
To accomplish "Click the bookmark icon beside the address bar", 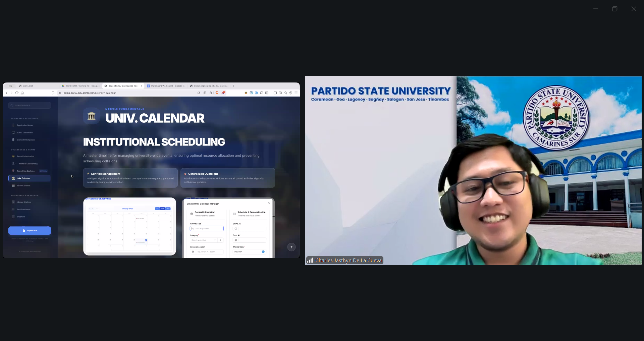I will [x=53, y=93].
